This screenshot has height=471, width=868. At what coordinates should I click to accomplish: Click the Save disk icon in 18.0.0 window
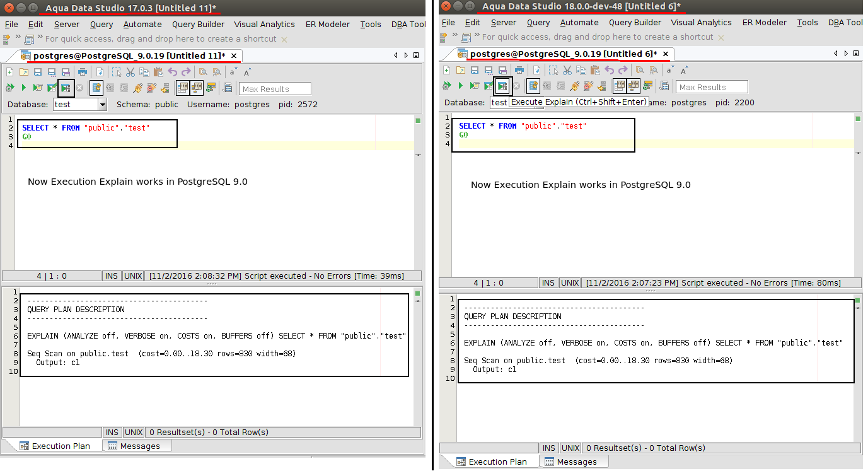coord(475,70)
